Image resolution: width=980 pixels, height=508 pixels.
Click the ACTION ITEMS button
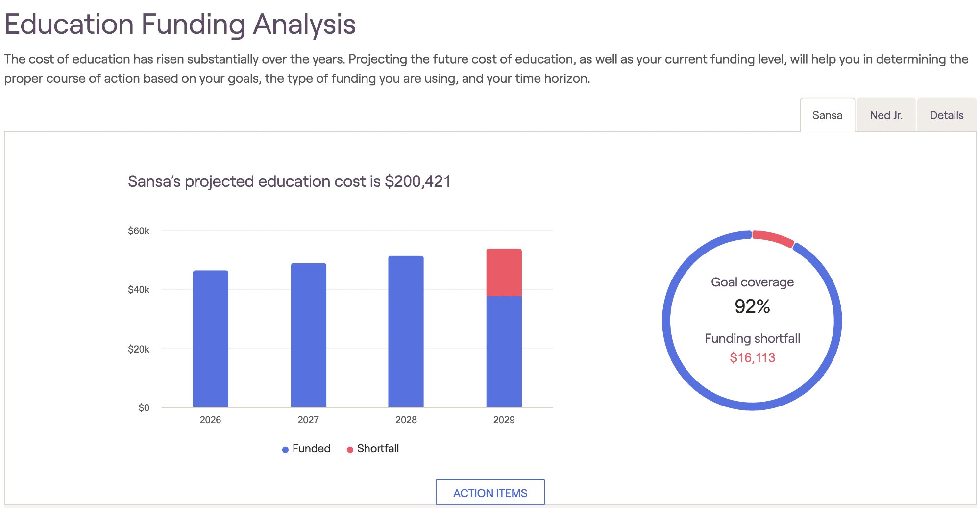coord(490,492)
